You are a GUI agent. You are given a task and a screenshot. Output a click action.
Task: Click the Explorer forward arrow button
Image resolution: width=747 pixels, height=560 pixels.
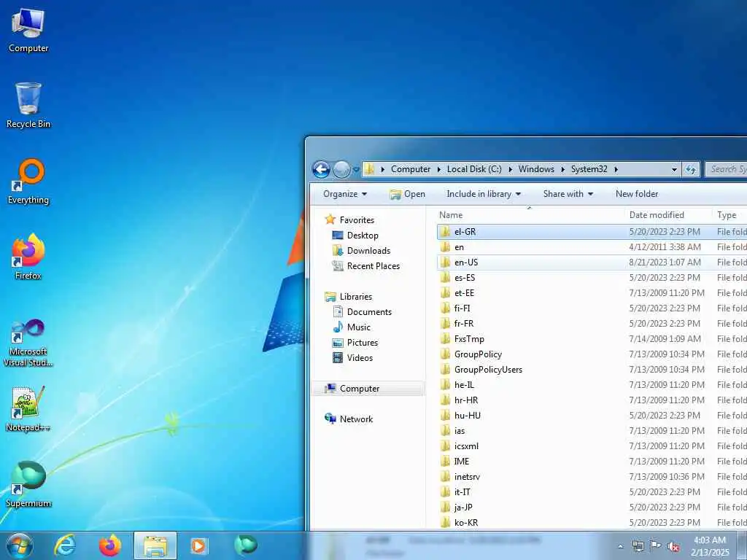(341, 169)
